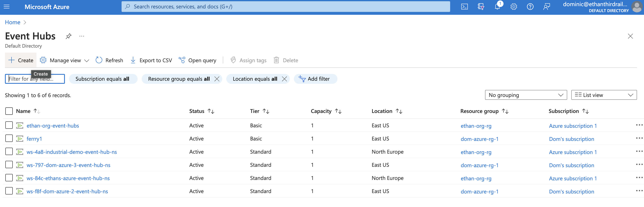Pin the Event Hubs page
The image size is (644, 207).
click(68, 36)
